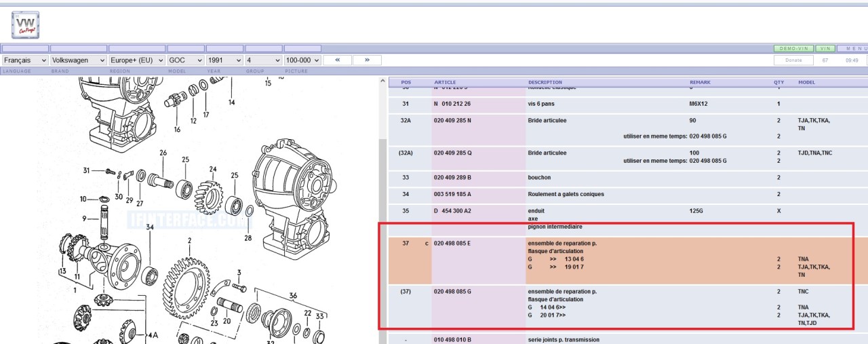The height and width of the screenshot is (344, 868).
Task: Go to previous picture with « button
Action: click(x=337, y=60)
